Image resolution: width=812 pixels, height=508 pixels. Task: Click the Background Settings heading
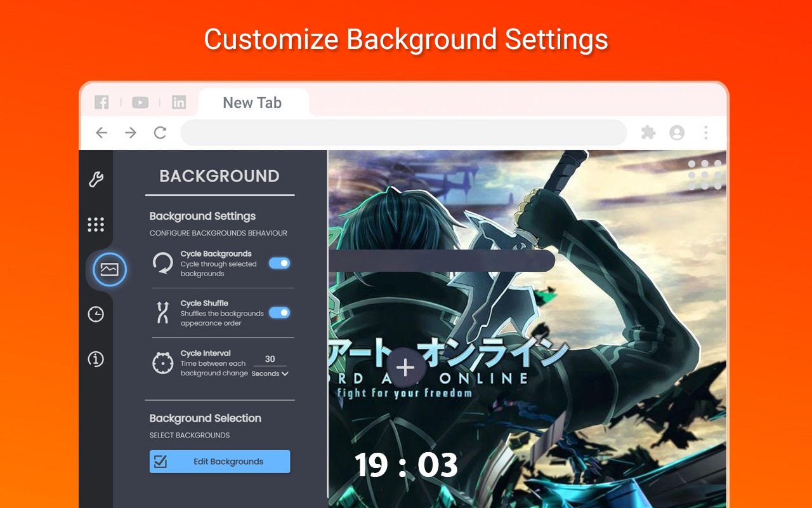coord(202,217)
